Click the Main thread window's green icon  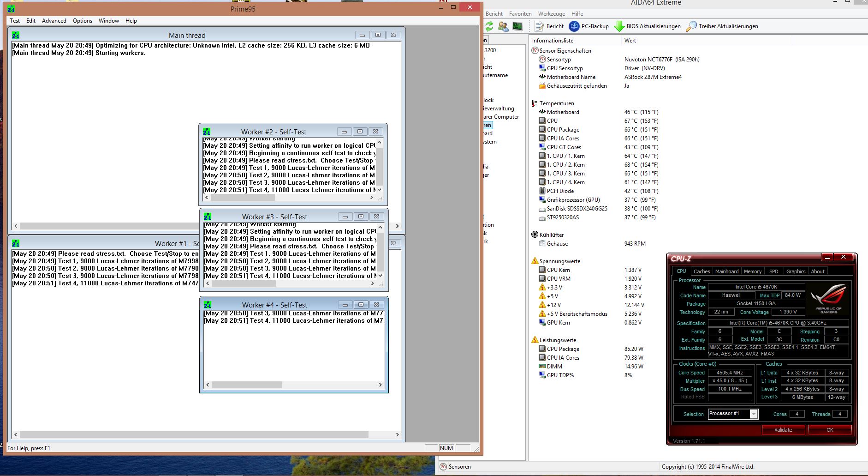pyautogui.click(x=16, y=35)
